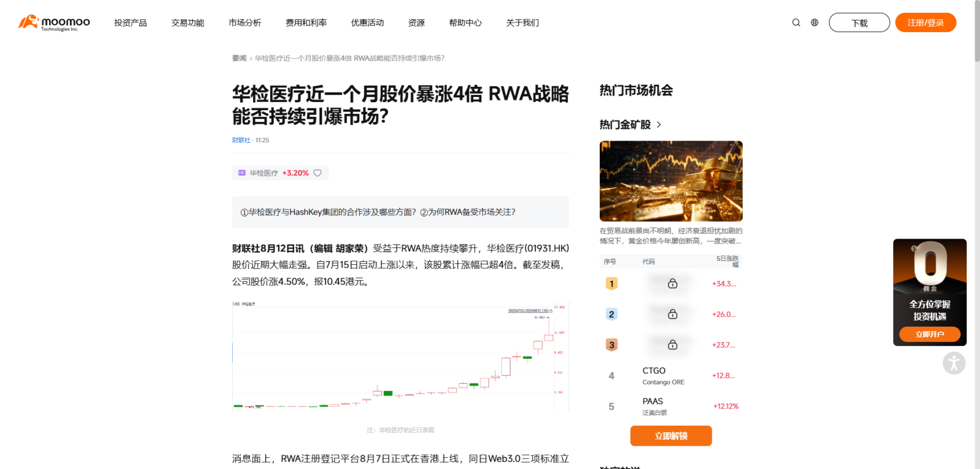Open the moomoo logo home link
Viewport: 980px width, 469px height.
tap(54, 23)
